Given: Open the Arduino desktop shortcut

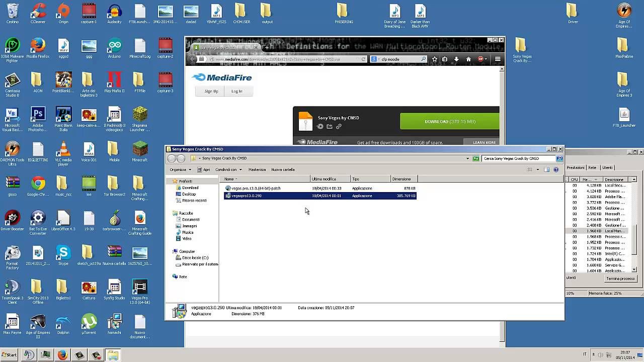Looking at the screenshot, I should (114, 48).
